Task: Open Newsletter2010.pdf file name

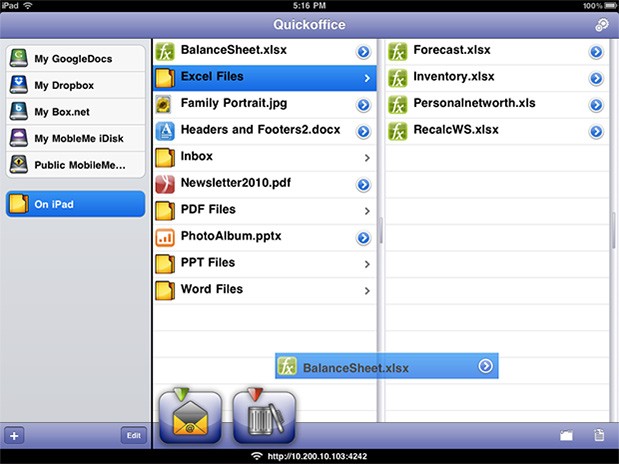Action: coord(236,182)
